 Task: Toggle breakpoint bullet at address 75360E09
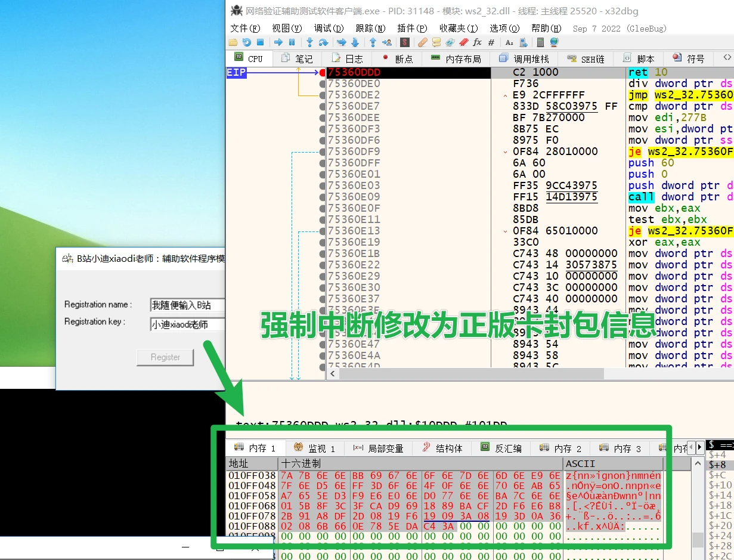pyautogui.click(x=323, y=197)
